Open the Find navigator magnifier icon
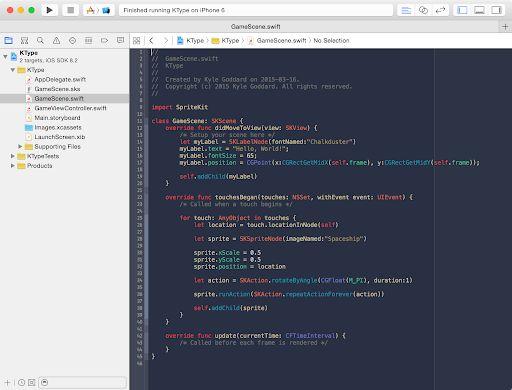 coord(40,41)
